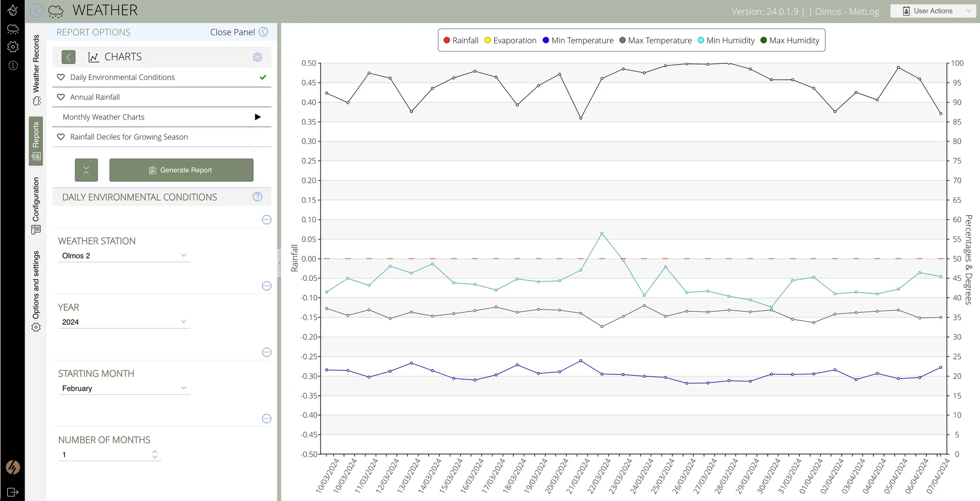
Task: Toggle the Min Humidity legend series
Action: [726, 40]
